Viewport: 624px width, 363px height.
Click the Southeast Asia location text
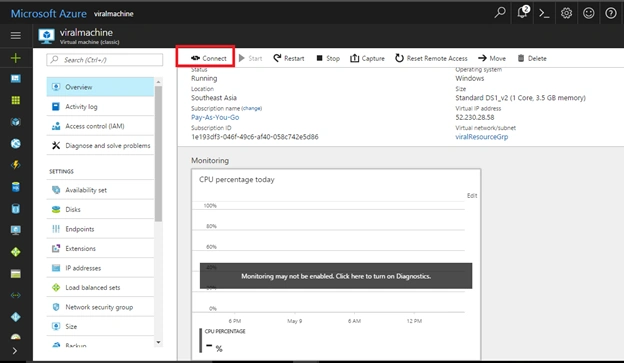point(214,98)
